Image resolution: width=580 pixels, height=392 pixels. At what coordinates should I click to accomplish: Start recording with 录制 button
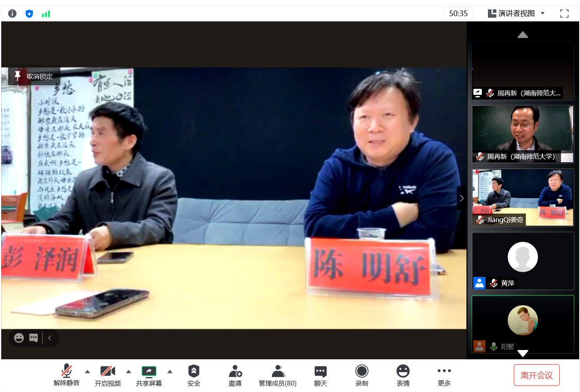coord(362,375)
